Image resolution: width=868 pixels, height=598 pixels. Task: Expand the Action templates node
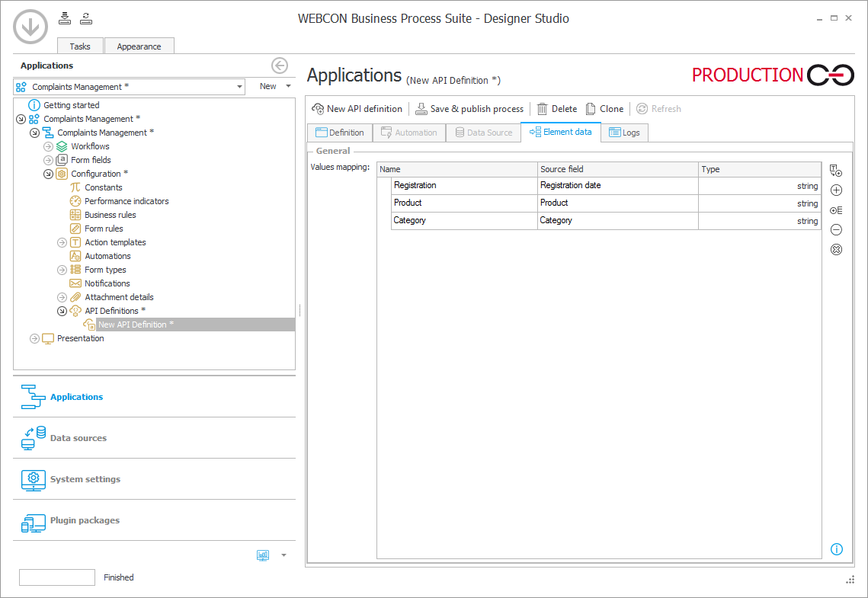coord(62,242)
